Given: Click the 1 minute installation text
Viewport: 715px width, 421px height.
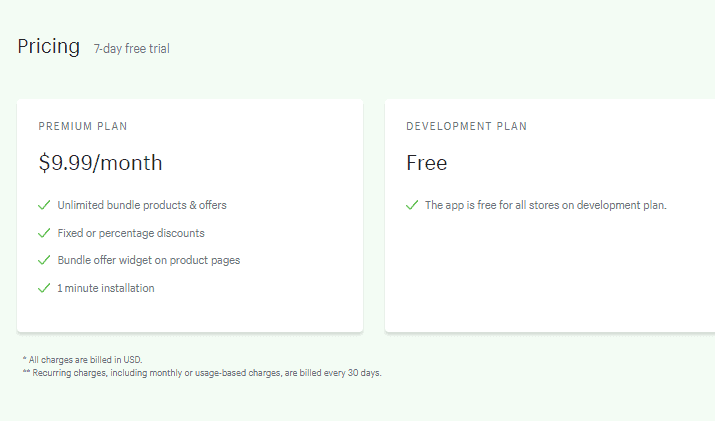Looking at the screenshot, I should tap(106, 288).
